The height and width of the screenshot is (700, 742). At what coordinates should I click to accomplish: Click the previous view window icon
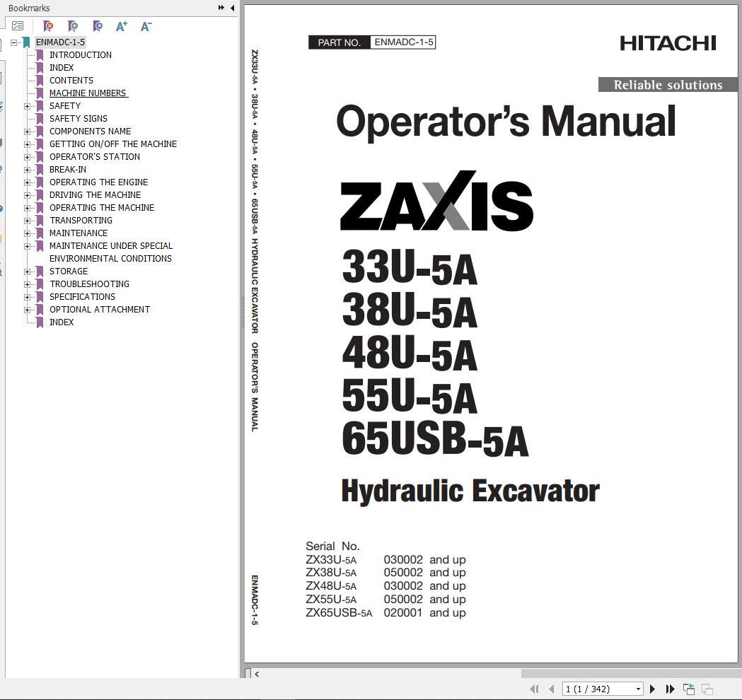pos(689,689)
